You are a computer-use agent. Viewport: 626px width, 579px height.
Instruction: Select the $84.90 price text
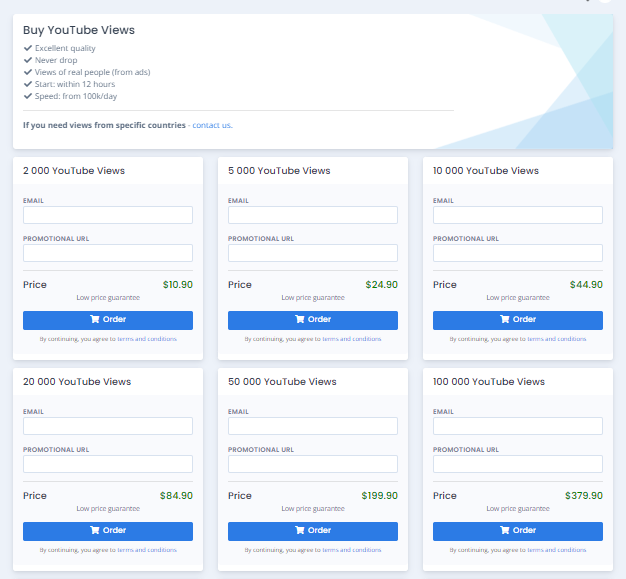pyautogui.click(x=176, y=495)
